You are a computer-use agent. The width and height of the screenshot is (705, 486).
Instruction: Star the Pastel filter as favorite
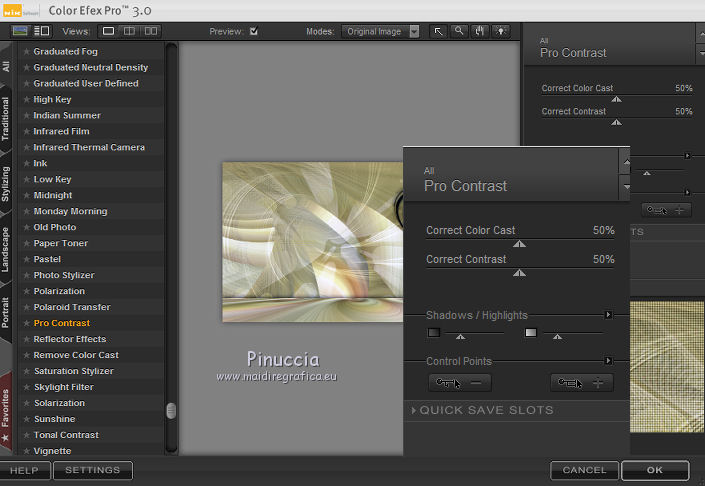click(x=27, y=259)
